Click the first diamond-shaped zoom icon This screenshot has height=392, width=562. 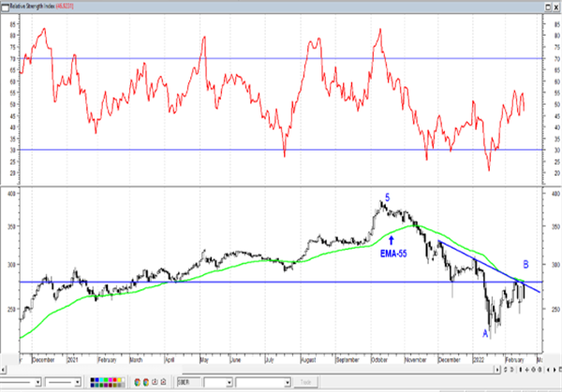[x=533, y=370]
